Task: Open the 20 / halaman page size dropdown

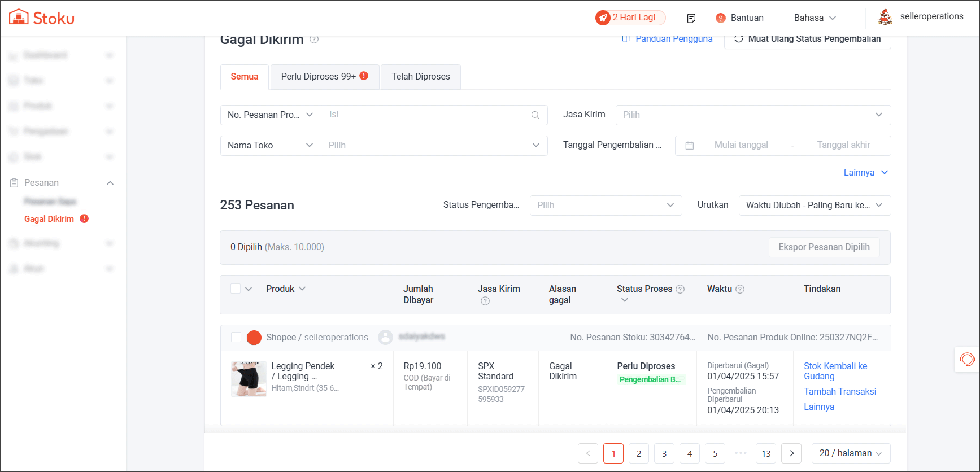Action: click(x=850, y=453)
